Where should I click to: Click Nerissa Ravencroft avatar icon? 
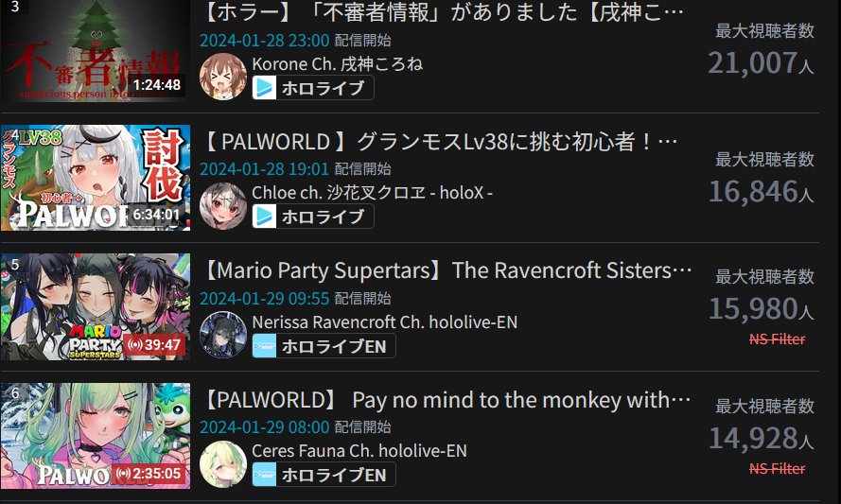tap(223, 335)
